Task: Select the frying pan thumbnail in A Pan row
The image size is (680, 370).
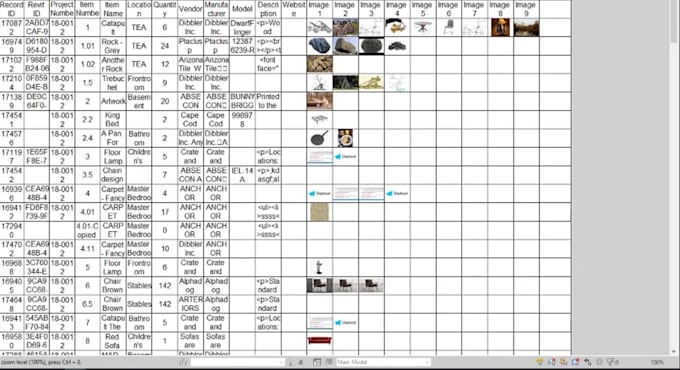Action: [319, 138]
